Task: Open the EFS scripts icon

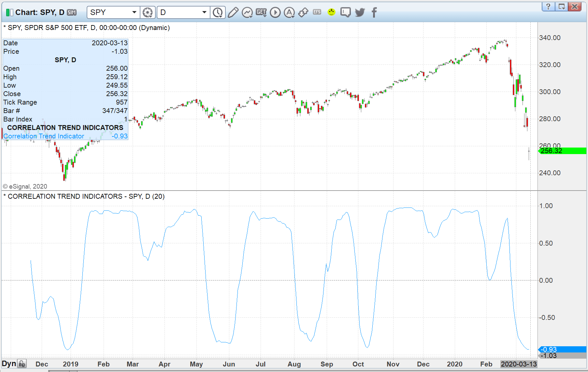Action: (x=317, y=12)
